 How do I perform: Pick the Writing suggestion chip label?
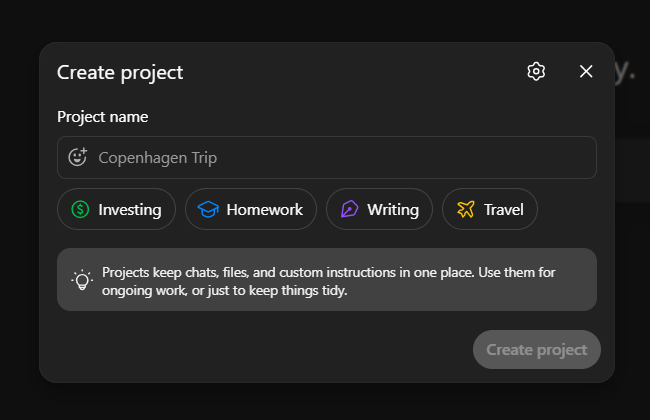(393, 210)
